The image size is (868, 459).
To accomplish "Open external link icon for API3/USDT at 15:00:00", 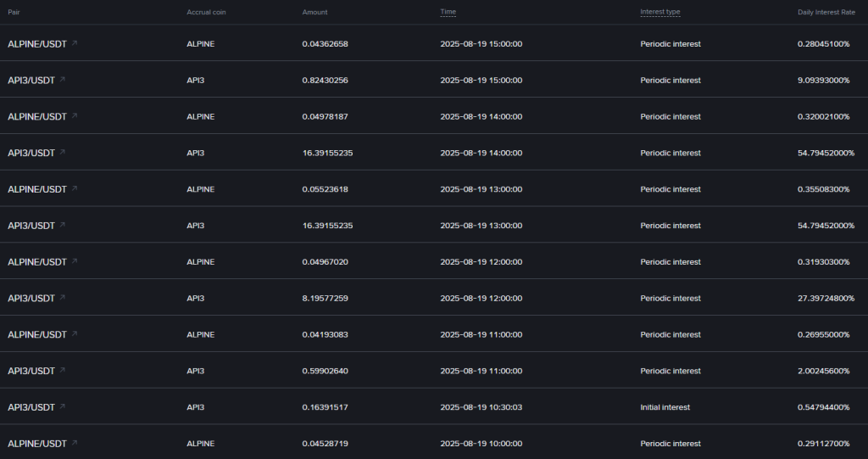I will coord(62,79).
